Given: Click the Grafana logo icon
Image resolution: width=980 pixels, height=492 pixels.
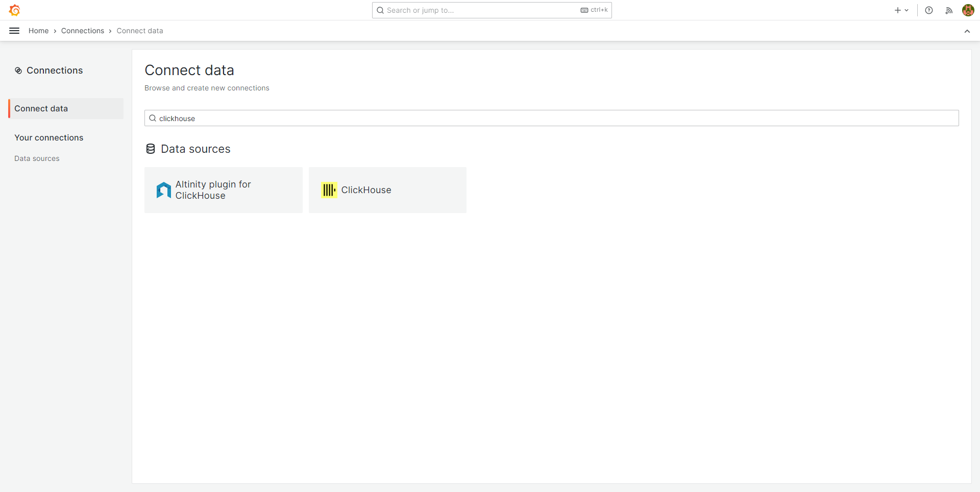Looking at the screenshot, I should 14,10.
